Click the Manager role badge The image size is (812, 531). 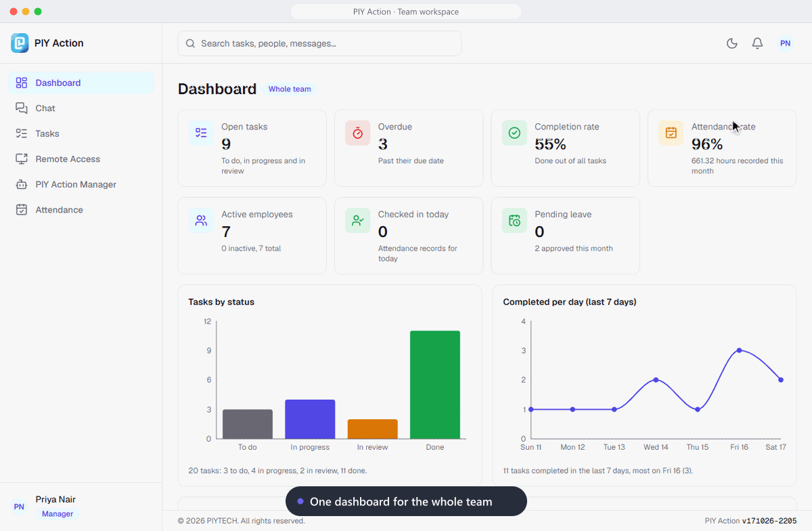coord(58,514)
